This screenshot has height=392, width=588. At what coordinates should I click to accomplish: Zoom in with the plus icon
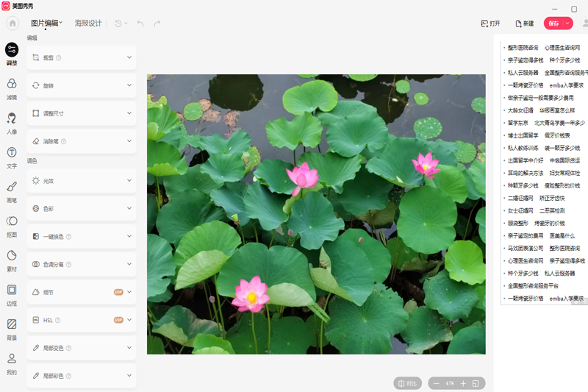[x=463, y=383]
